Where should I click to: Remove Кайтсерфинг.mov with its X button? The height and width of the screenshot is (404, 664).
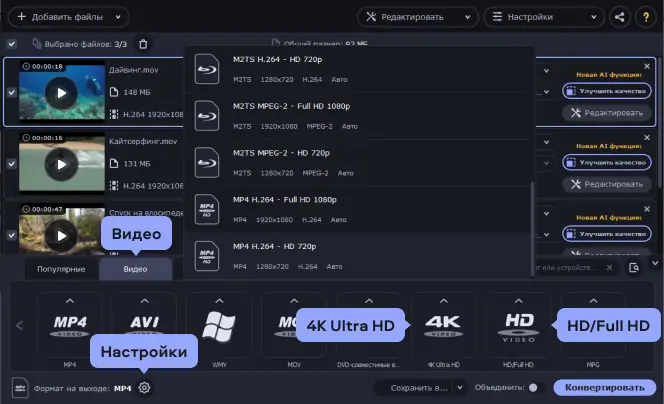(647, 137)
